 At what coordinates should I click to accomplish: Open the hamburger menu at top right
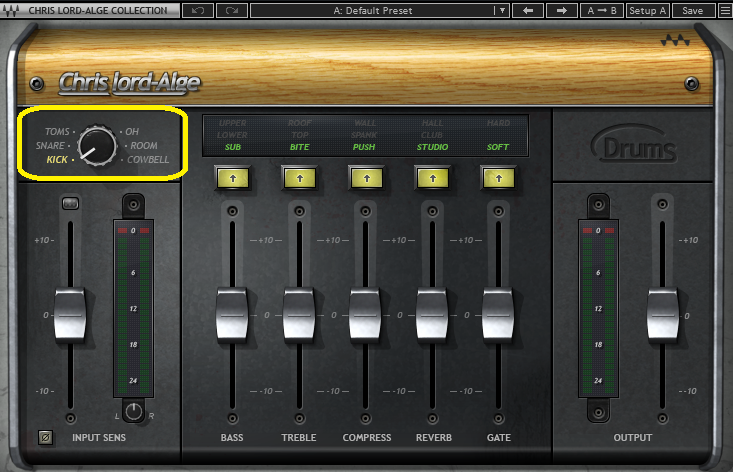(723, 10)
